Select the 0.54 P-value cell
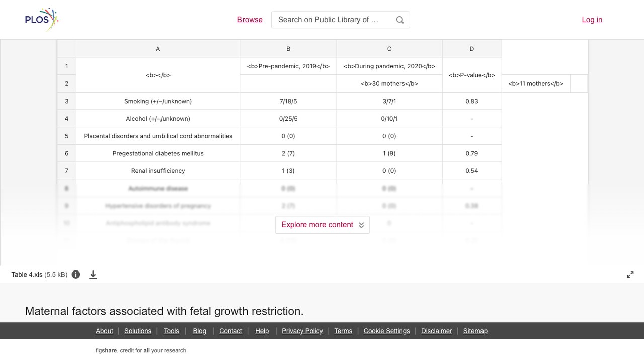This screenshot has width=644, height=362. click(x=472, y=171)
